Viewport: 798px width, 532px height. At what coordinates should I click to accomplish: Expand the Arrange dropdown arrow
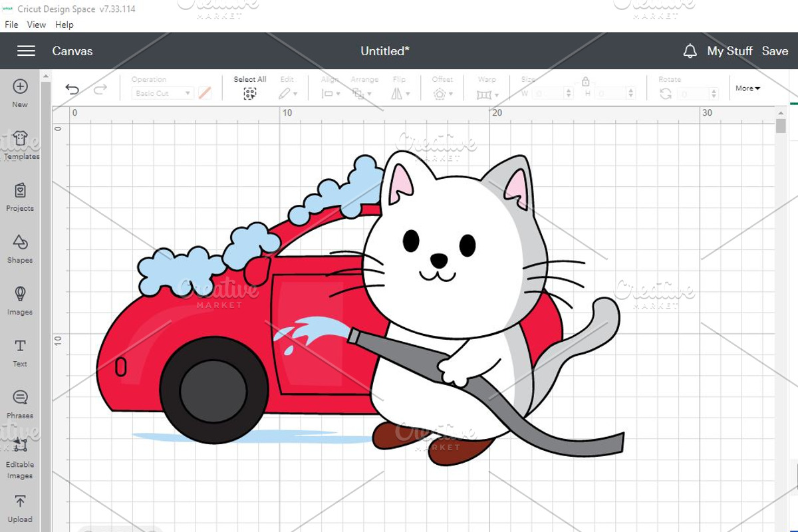[x=369, y=94]
